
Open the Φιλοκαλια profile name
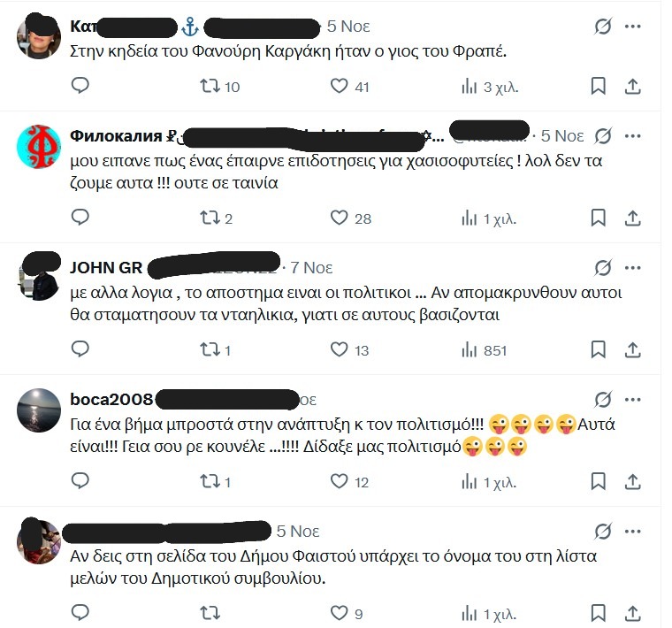point(116,136)
